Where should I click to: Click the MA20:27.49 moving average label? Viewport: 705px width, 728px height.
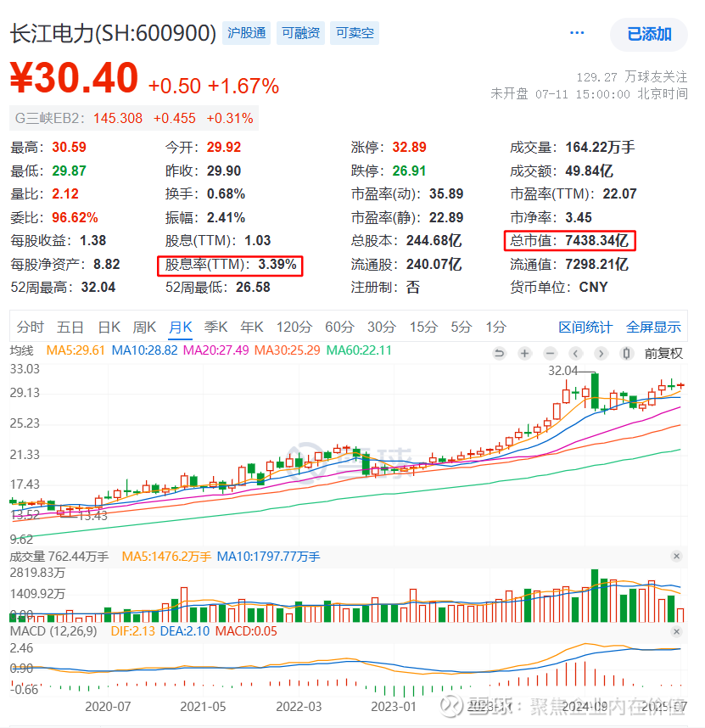coord(215,350)
